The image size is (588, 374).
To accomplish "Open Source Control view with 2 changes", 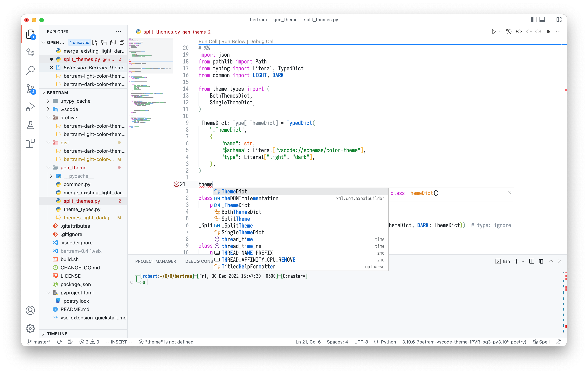I will [30, 89].
